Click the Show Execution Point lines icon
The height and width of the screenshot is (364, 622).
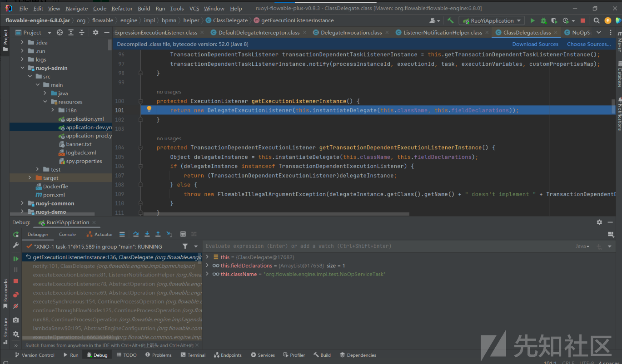tap(122, 234)
